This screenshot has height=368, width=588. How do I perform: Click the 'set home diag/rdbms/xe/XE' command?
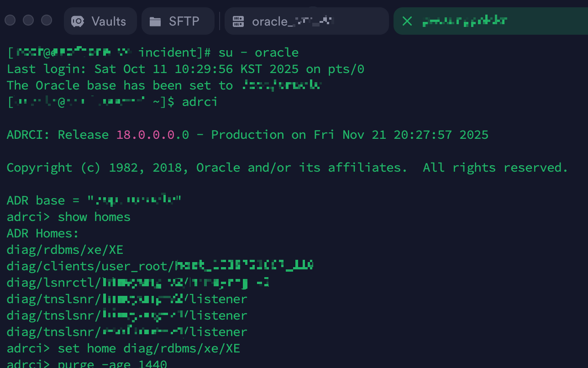(x=149, y=348)
